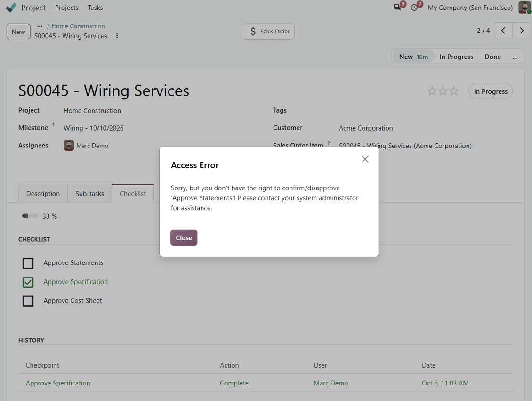Click the Close button in dialog

(184, 237)
